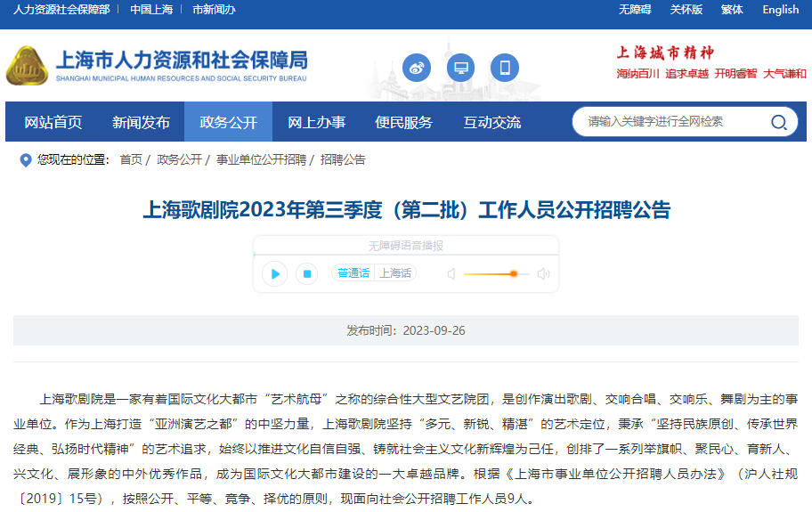Switch voice to 上海话

[x=395, y=273]
